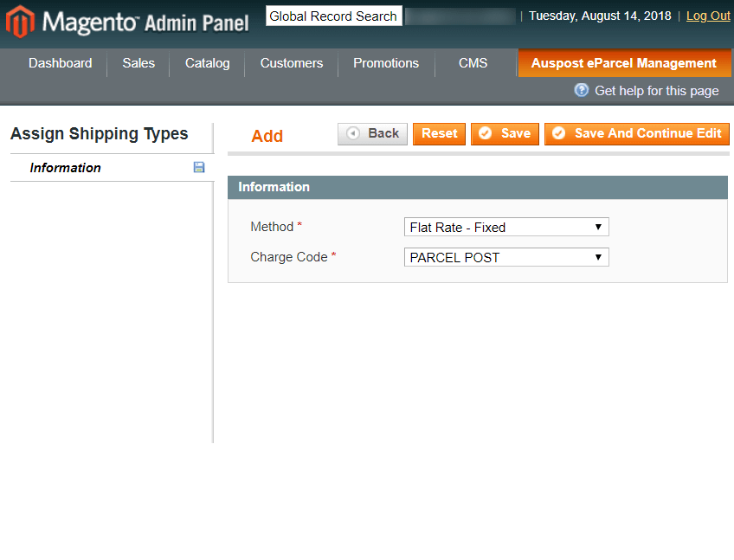The image size is (734, 560).
Task: Open the Dashboard menu
Action: coord(61,63)
